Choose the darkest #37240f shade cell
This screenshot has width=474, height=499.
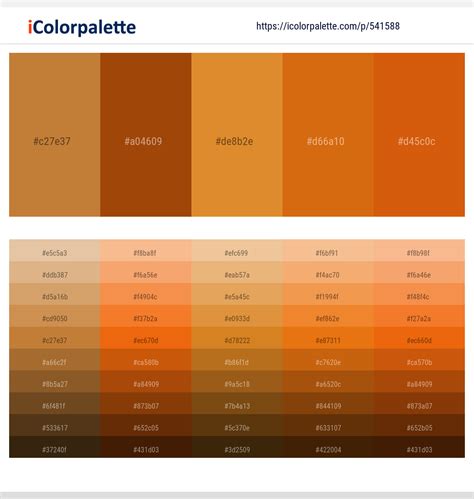point(55,447)
